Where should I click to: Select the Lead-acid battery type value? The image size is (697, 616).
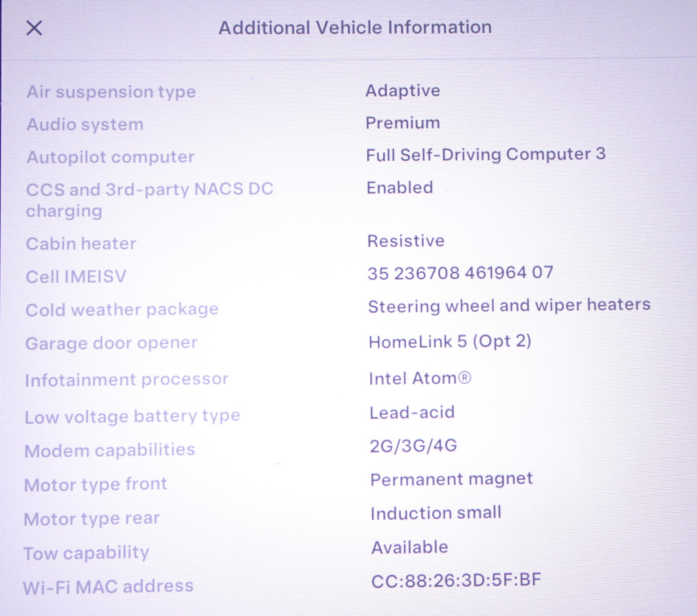412,413
